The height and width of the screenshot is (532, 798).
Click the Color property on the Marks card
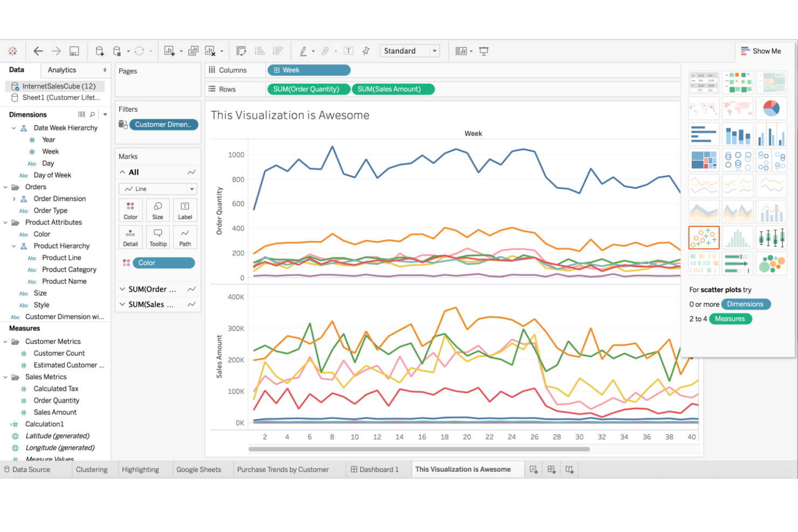click(x=130, y=210)
